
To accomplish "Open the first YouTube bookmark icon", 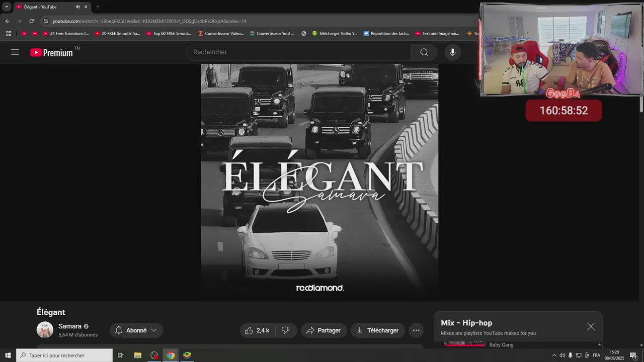I will pos(24,34).
